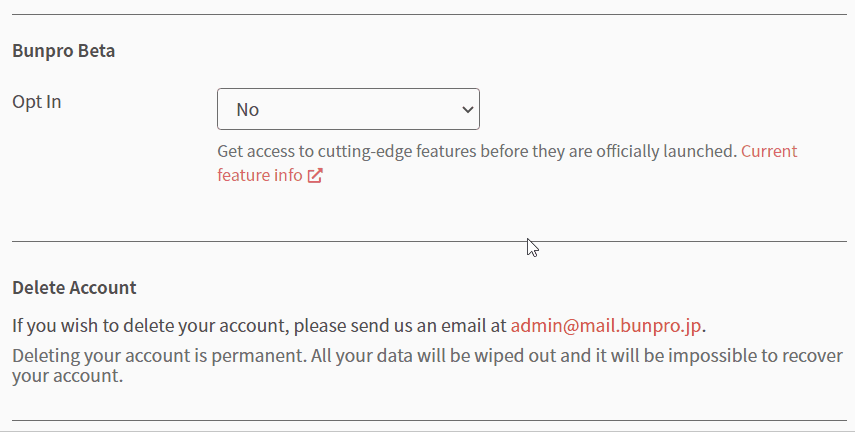The height and width of the screenshot is (432, 855).
Task: Select the 'No' value text in Opt In
Action: [x=248, y=110]
